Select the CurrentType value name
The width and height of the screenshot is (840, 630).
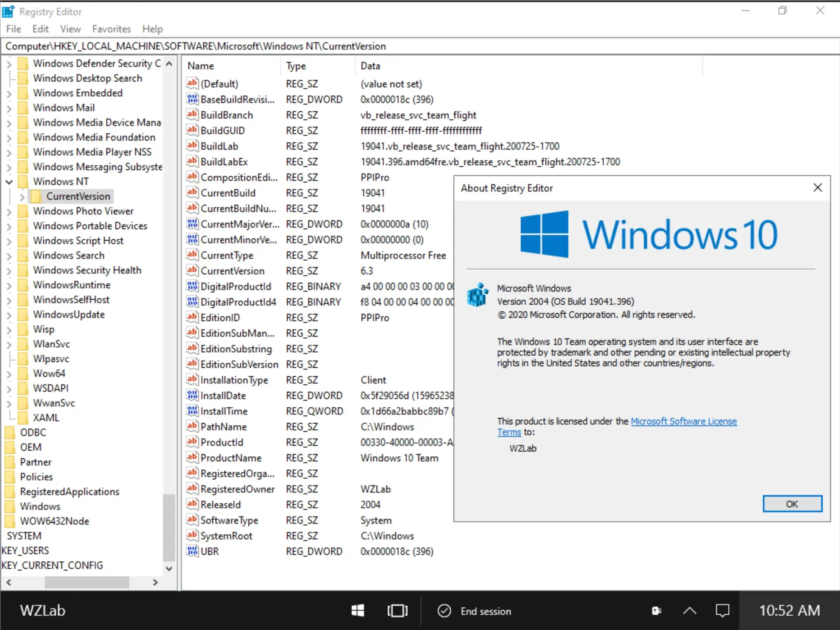pos(227,255)
